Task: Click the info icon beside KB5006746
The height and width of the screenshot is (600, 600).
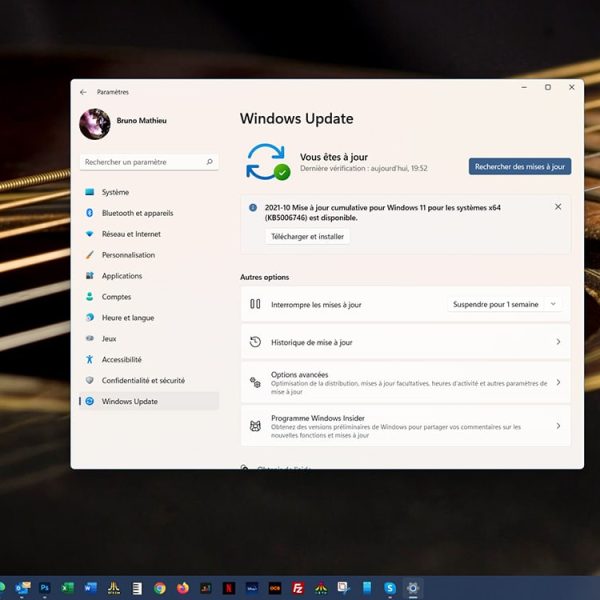Action: [253, 207]
